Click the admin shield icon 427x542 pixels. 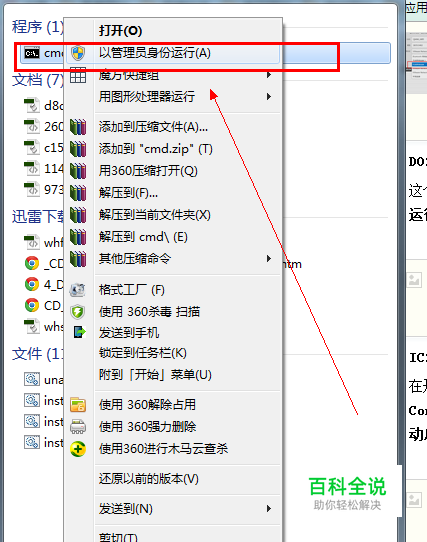(78, 53)
